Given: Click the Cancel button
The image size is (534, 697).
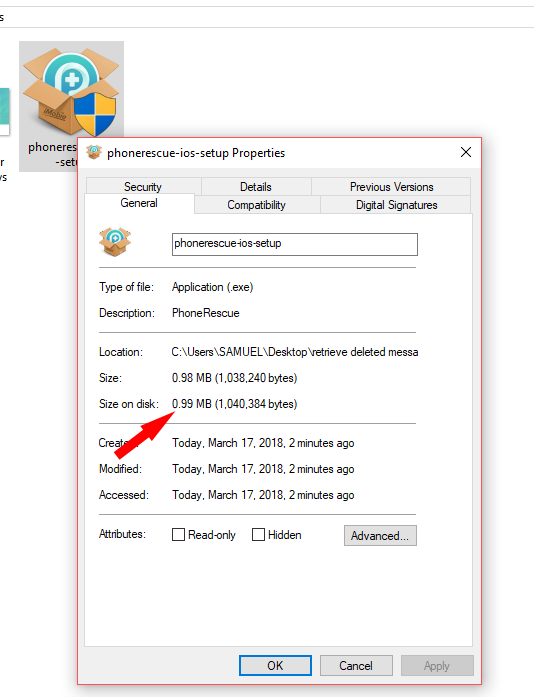Looking at the screenshot, I should click(x=356, y=665).
